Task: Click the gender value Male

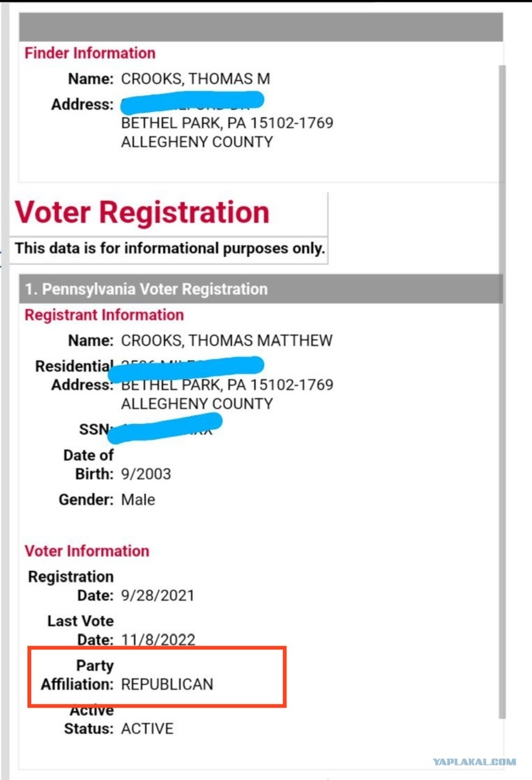Action: 138,500
